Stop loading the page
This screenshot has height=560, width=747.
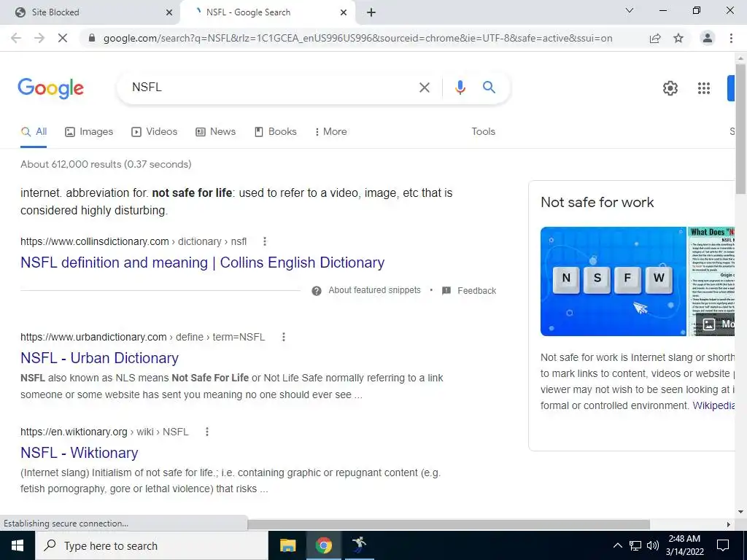click(x=63, y=38)
